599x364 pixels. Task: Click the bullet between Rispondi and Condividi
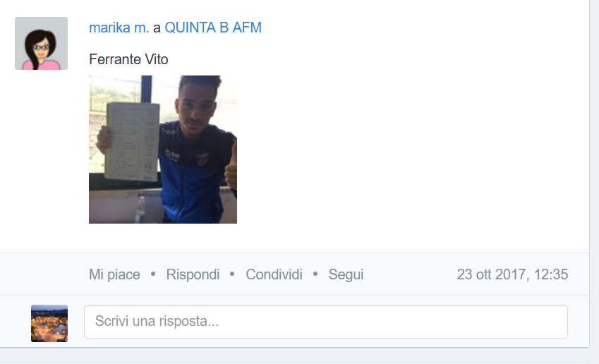[x=232, y=274]
